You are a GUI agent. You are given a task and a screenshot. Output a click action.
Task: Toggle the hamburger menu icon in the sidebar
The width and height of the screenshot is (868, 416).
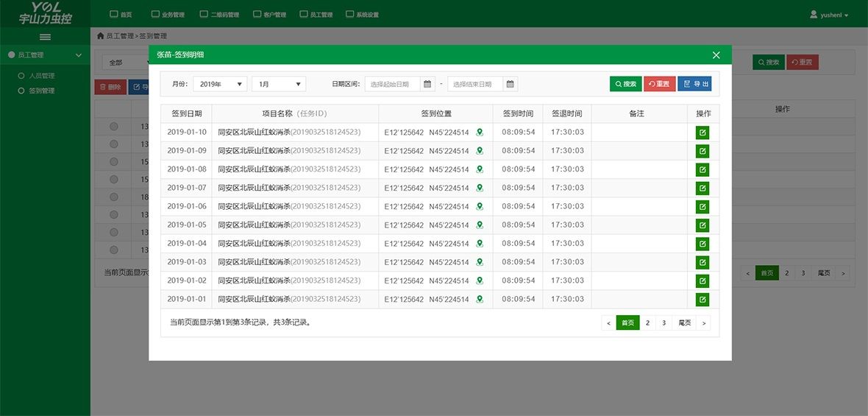coord(45,37)
